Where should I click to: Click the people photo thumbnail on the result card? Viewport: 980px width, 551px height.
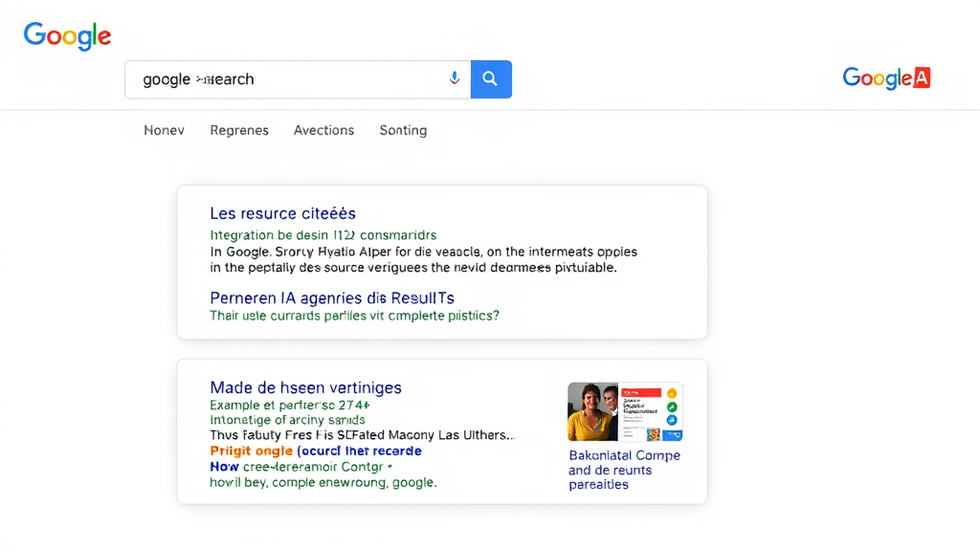coord(592,410)
